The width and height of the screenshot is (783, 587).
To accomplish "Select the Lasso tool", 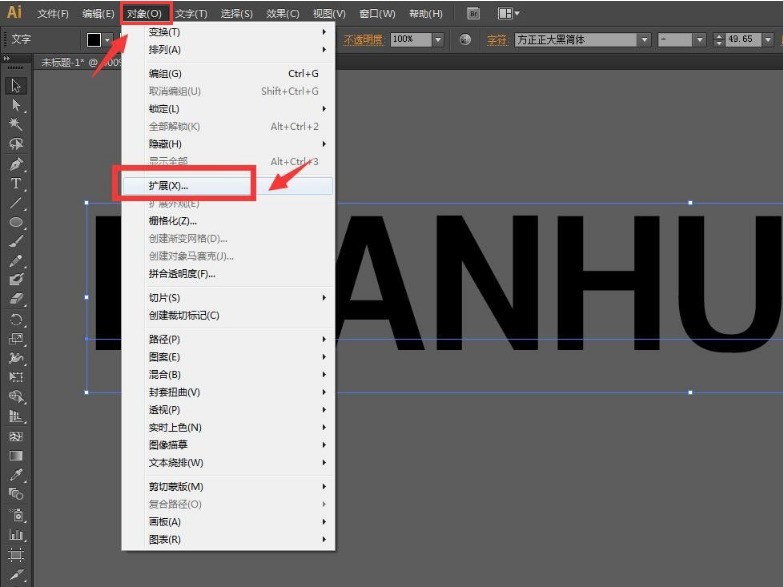I will pyautogui.click(x=16, y=144).
